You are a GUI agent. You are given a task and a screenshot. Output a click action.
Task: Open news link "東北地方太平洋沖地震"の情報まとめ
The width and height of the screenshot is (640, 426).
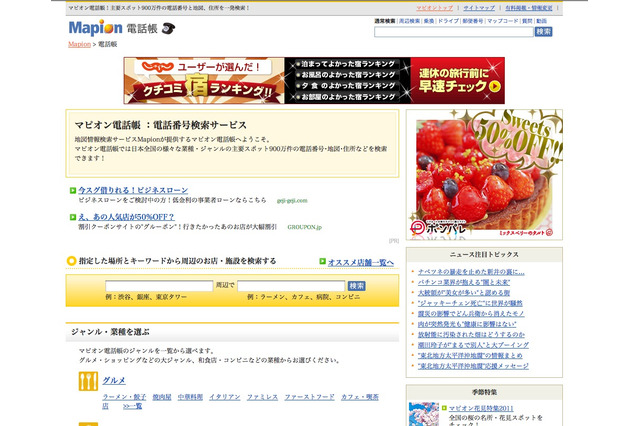[x=470, y=356]
